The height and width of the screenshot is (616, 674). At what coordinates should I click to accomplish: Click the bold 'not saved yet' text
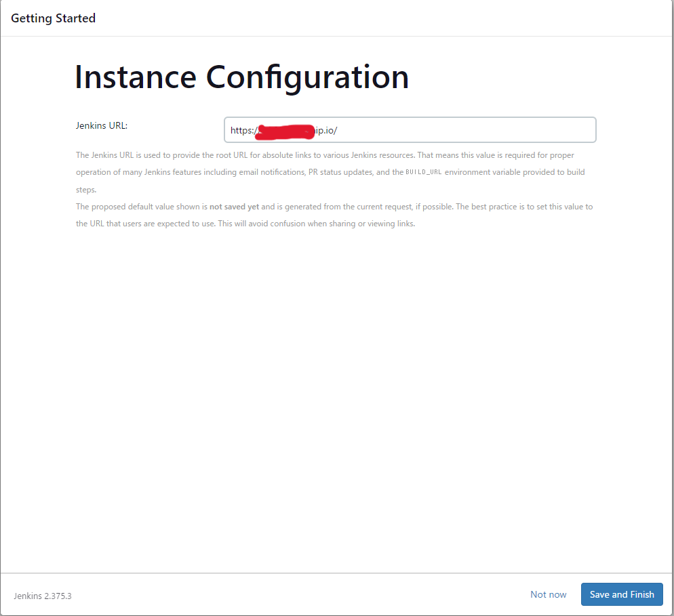coord(234,207)
